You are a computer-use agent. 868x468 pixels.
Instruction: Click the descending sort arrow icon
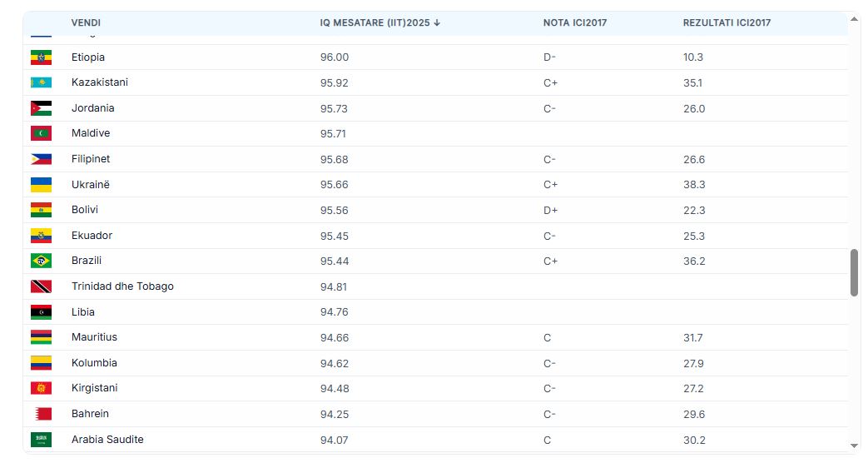tap(437, 22)
